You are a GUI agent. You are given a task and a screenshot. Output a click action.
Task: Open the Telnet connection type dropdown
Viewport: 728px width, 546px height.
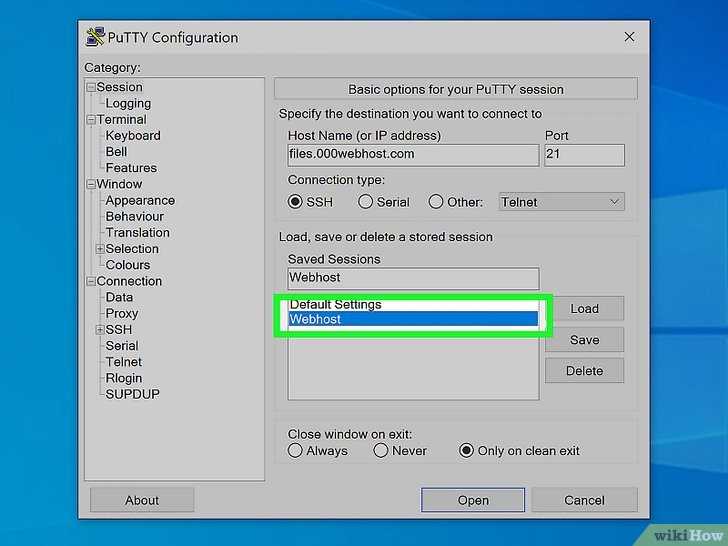[x=561, y=202]
